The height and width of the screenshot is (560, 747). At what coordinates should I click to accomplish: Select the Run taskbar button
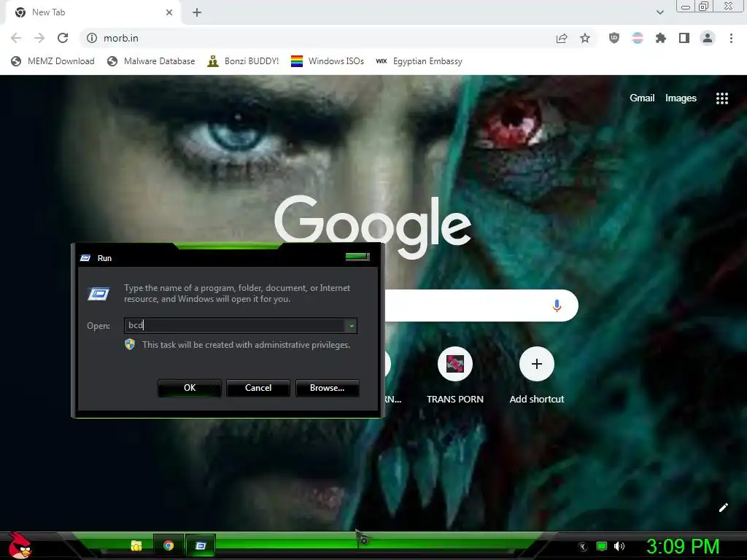tap(201, 545)
